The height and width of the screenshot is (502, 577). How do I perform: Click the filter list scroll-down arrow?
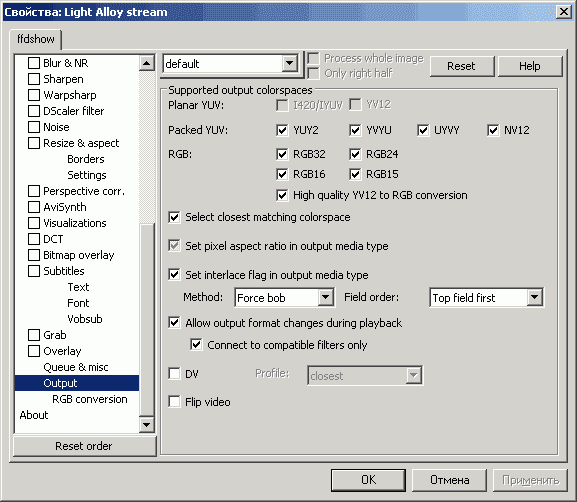coord(146,424)
